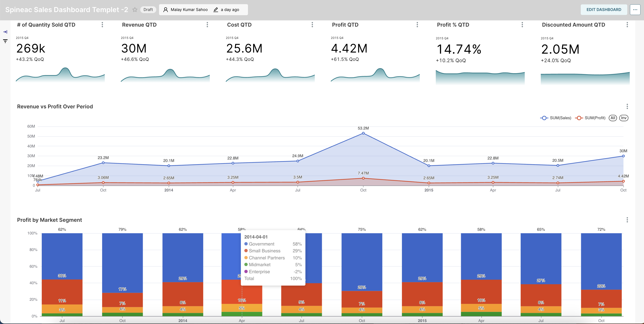Click the 30M Revenue QTD value
This screenshot has height=324, width=644.
pos(134,48)
